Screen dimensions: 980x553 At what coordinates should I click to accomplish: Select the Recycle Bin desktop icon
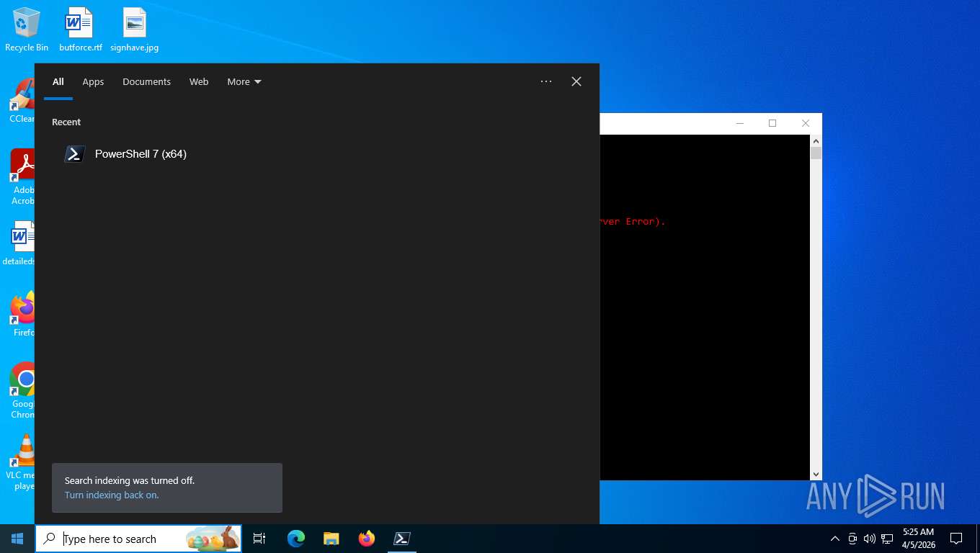coord(27,30)
